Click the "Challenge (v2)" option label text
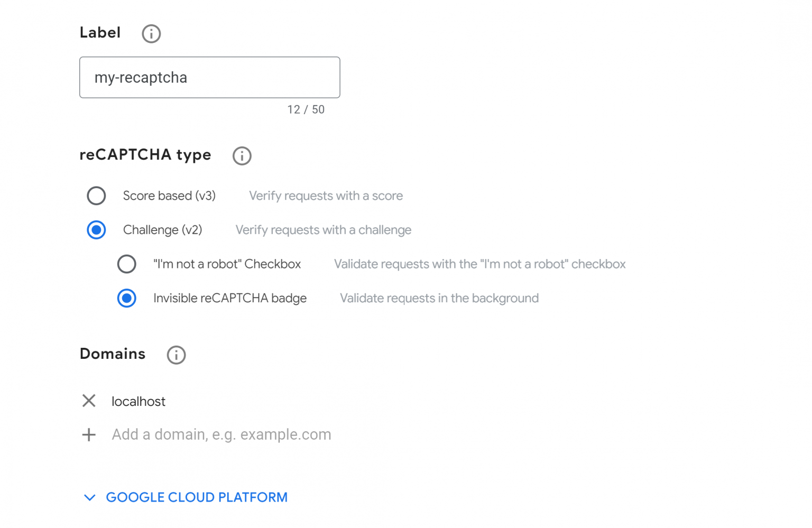Screen dimensions: 812x528 click(x=162, y=230)
